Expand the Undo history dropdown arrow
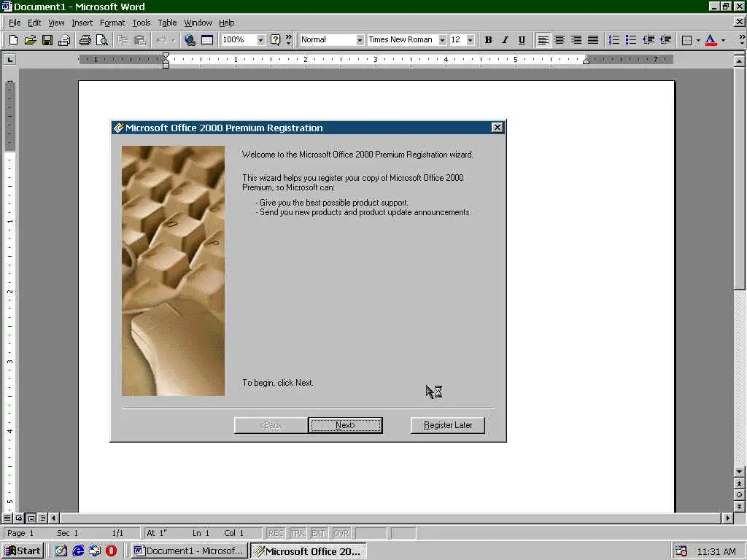 [174, 40]
